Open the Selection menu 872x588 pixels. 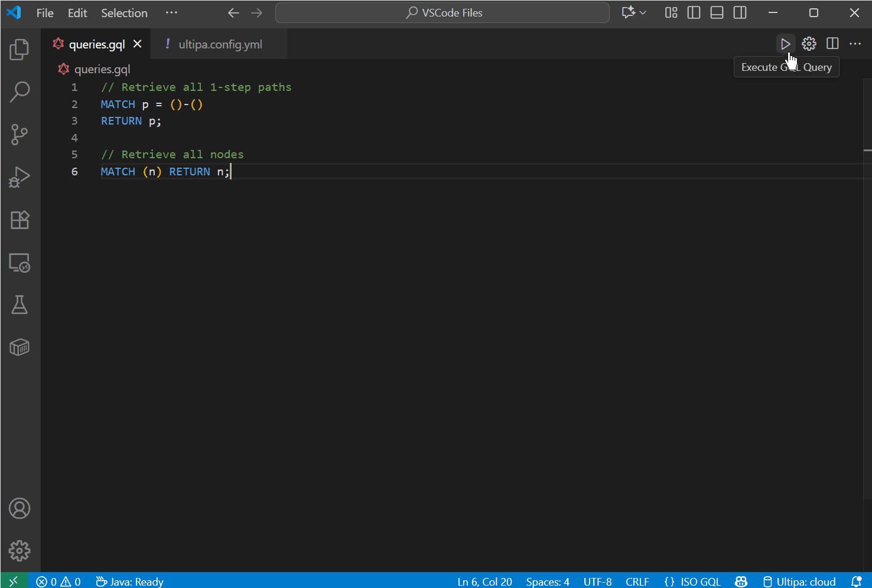coord(124,13)
